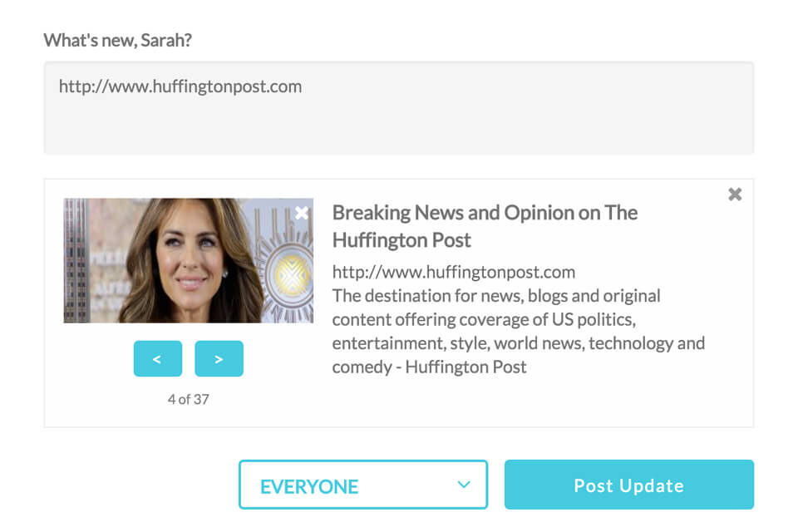
Task: Dismiss the link preview card
Action: pyautogui.click(x=735, y=195)
